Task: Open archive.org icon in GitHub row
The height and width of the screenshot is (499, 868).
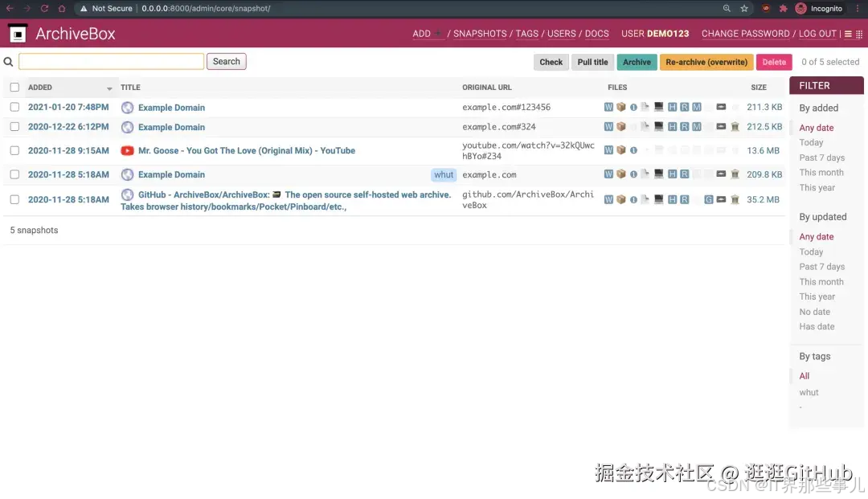Action: 735,200
